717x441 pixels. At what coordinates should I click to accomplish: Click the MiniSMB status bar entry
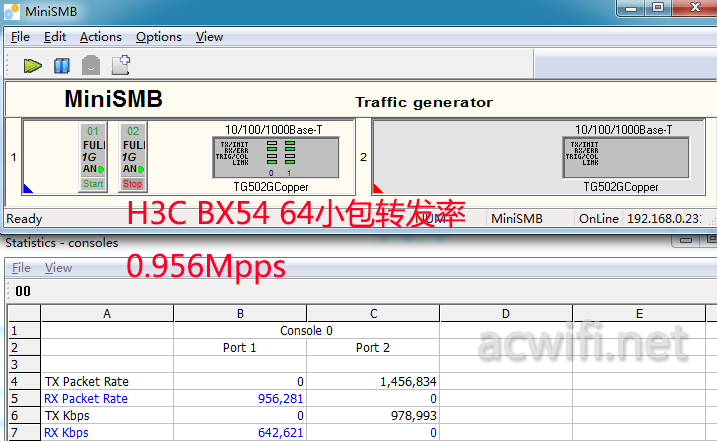pyautogui.click(x=517, y=219)
